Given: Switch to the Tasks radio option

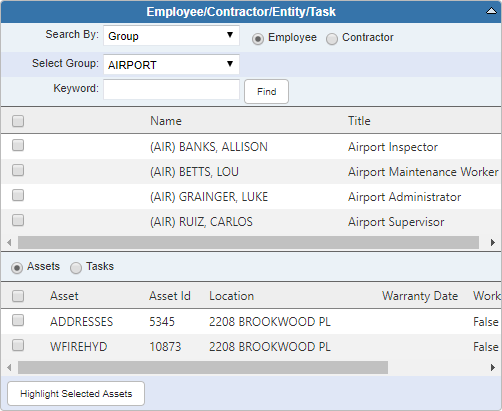Looking at the screenshot, I should click(76, 268).
